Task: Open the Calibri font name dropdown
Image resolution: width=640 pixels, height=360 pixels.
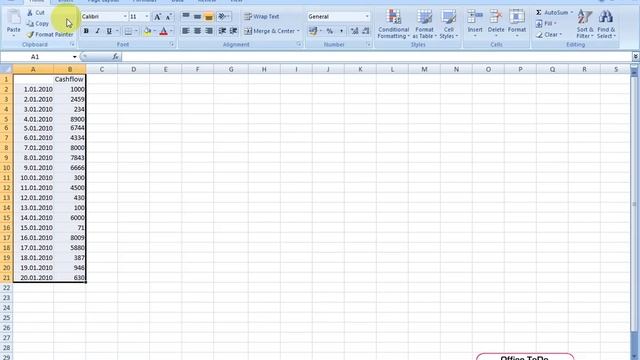Action: [125, 17]
